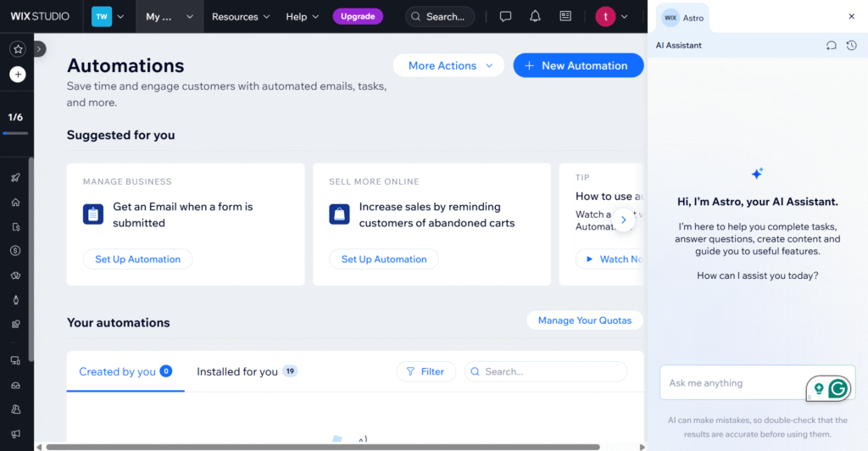Open the Resources menu
This screenshot has height=451, width=868.
tap(241, 16)
